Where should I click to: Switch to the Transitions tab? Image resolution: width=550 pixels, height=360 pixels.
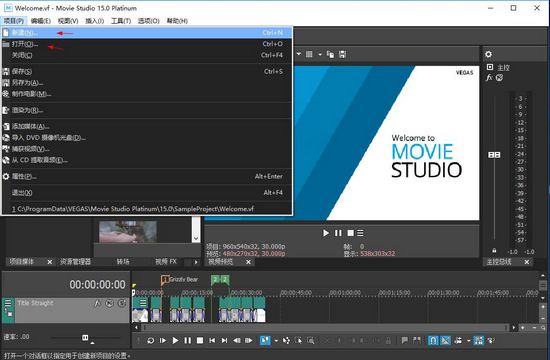click(123, 262)
